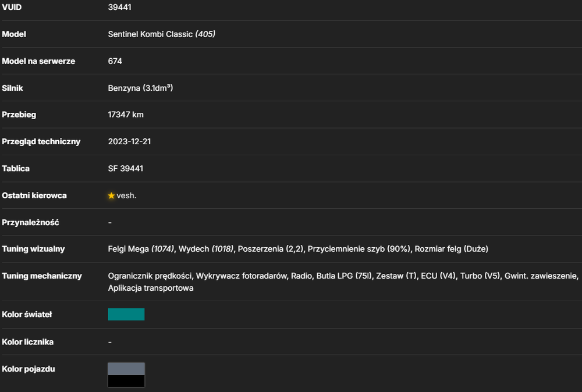Click the grey upper Kolor pojazdu swatch
Screen dimensions: 582x392
pos(126,369)
